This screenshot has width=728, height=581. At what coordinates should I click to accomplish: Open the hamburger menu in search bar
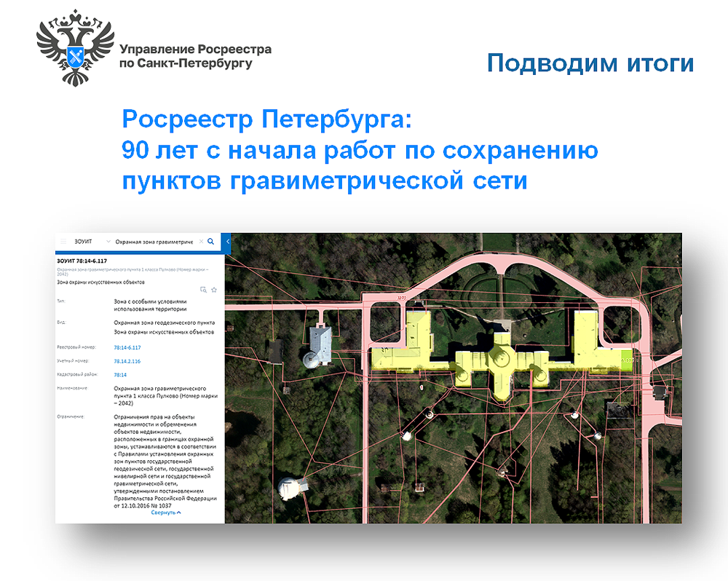pyautogui.click(x=63, y=241)
